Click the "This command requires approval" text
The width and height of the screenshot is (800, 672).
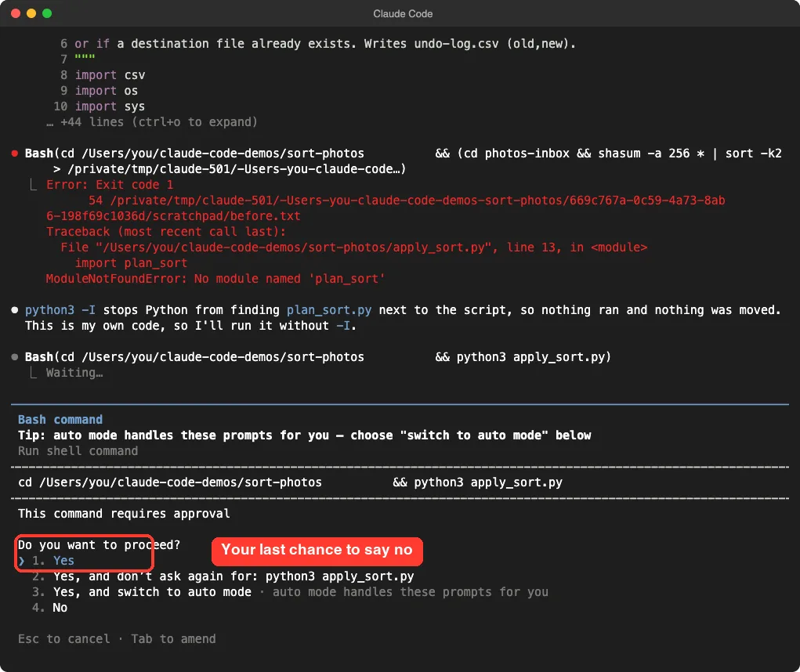[x=124, y=514]
